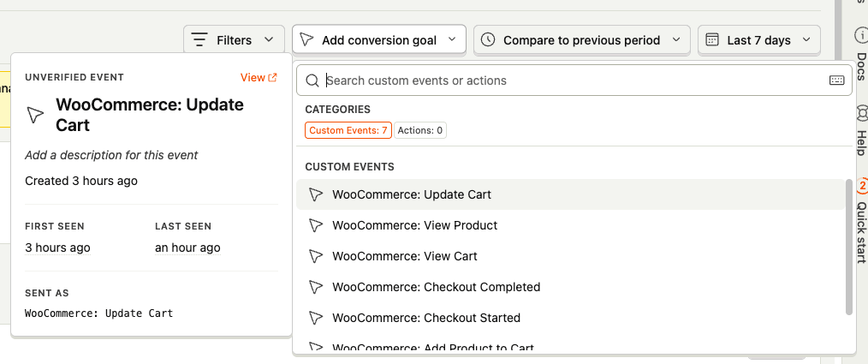868x364 pixels.
Task: Click chevron next to Last 7 days
Action: click(x=806, y=40)
